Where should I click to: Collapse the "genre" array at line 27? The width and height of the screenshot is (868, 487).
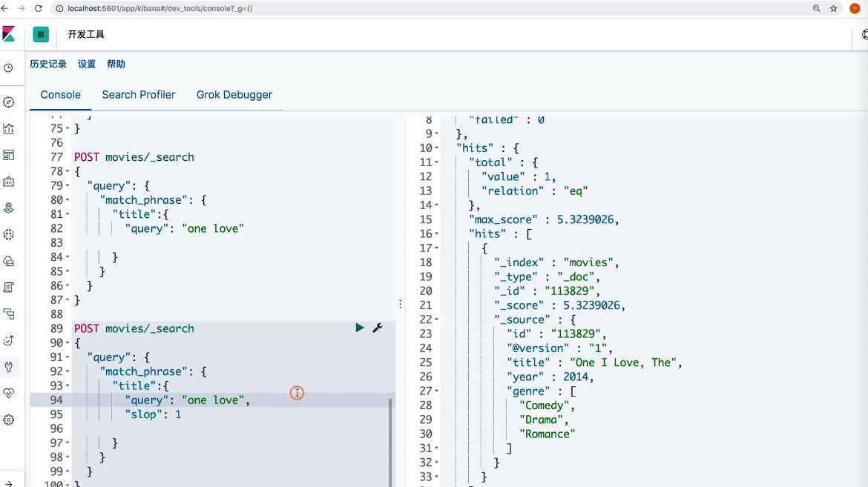(436, 391)
